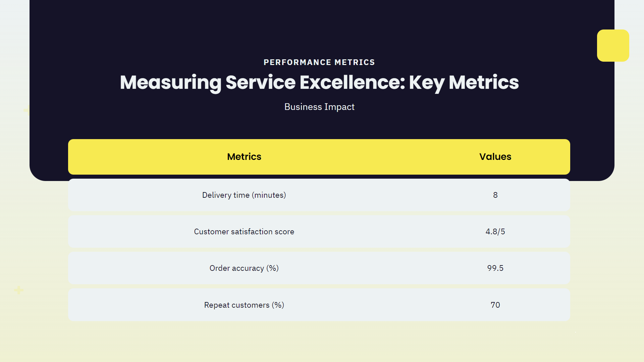Click the last word Metrics in the title

[483, 82]
